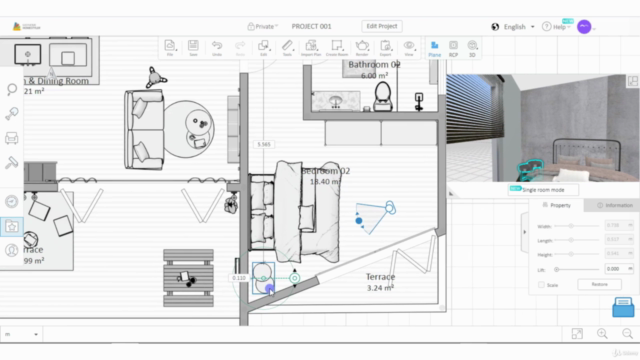Click the greyed Redo arrow
Viewport: 640px width, 360px height.
point(240,48)
